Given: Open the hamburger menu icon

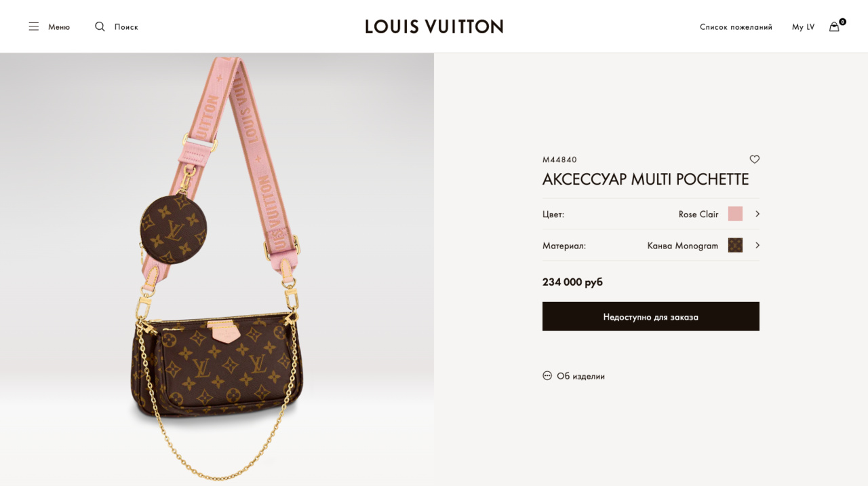Looking at the screenshot, I should [x=33, y=26].
